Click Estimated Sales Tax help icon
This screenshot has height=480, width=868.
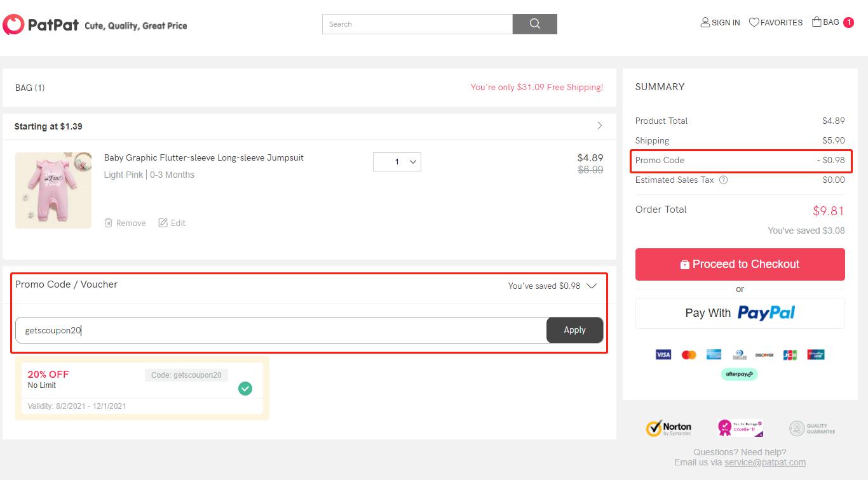click(723, 180)
